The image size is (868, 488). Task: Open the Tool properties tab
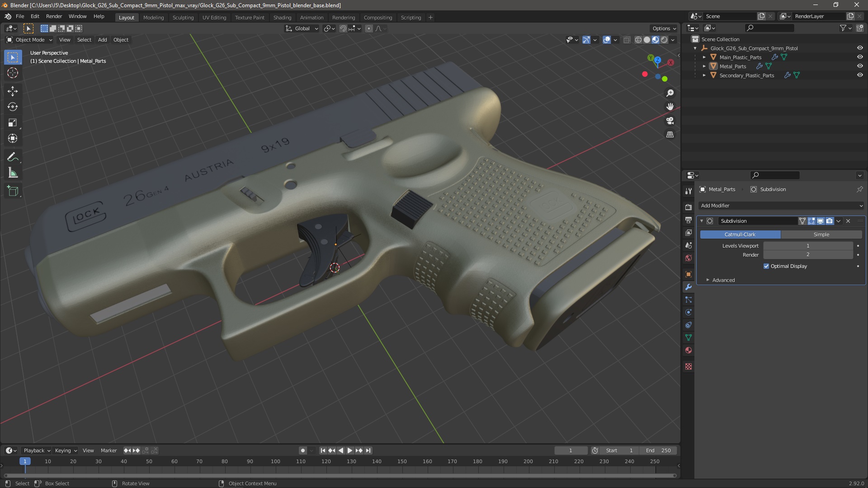tap(689, 191)
